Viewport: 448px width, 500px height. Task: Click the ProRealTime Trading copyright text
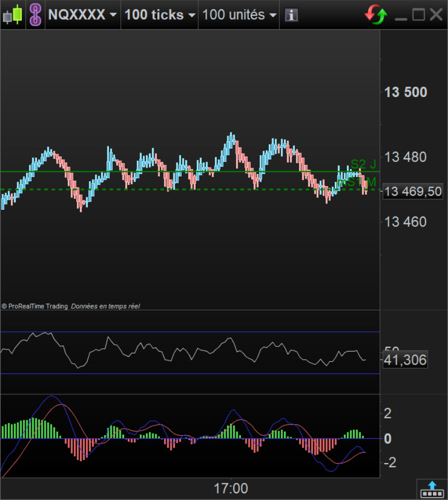click(35, 306)
